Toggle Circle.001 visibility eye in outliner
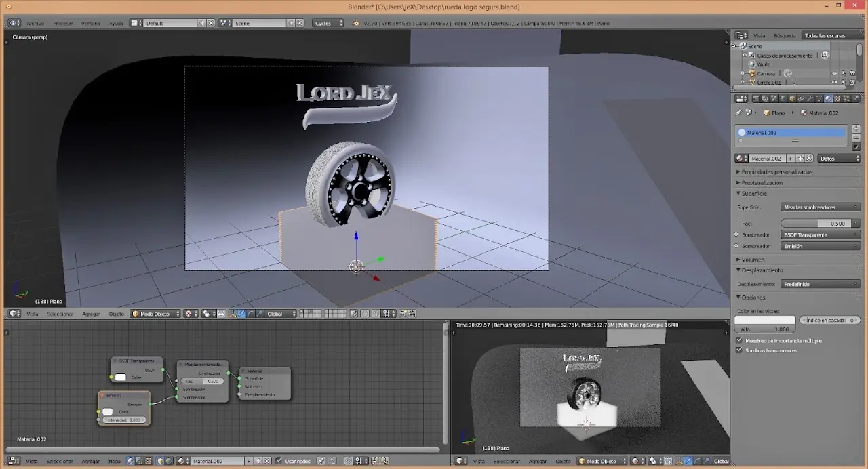This screenshot has width=868, height=469. 834,82
